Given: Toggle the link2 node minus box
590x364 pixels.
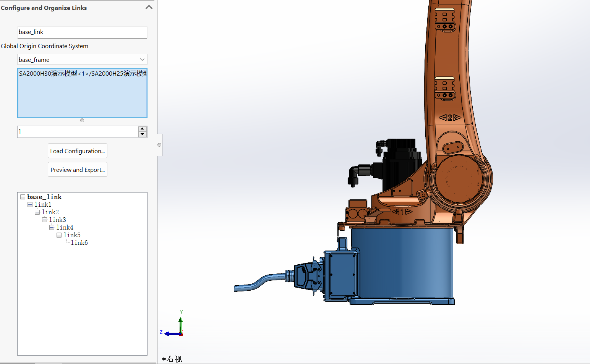Looking at the screenshot, I should pos(37,212).
